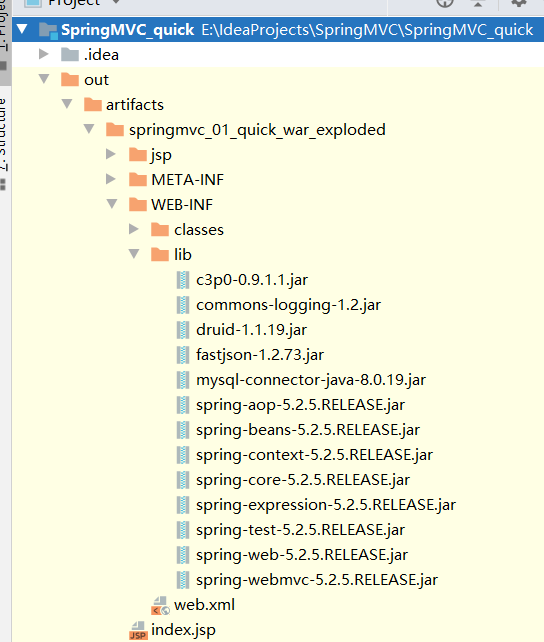Click the spring-test jar archive icon
The image size is (544, 642).
point(183,530)
